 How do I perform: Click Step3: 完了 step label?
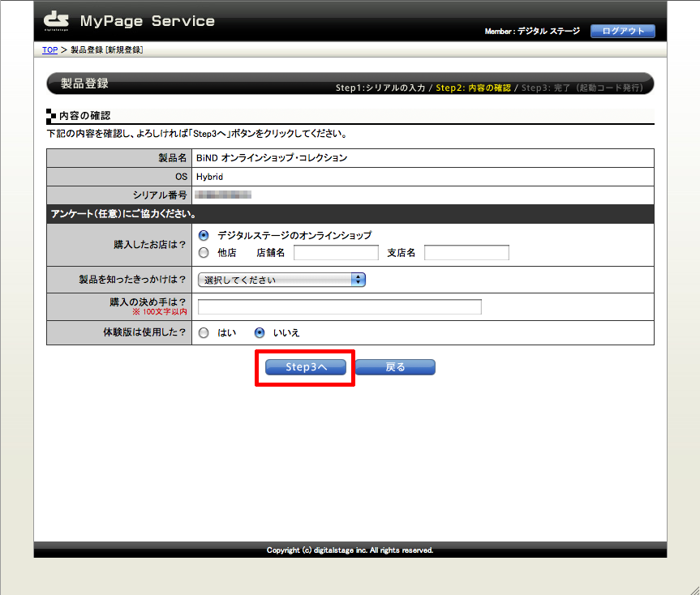pos(582,88)
